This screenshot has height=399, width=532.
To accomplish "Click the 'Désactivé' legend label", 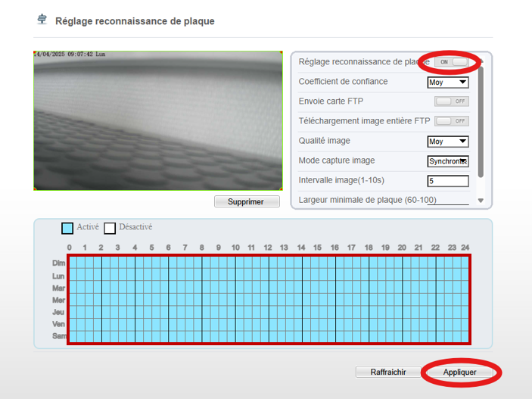I will [x=135, y=227].
